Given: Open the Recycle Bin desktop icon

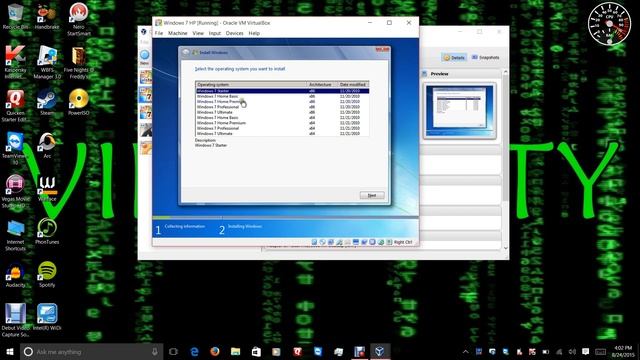Looking at the screenshot, I should pyautogui.click(x=16, y=16).
